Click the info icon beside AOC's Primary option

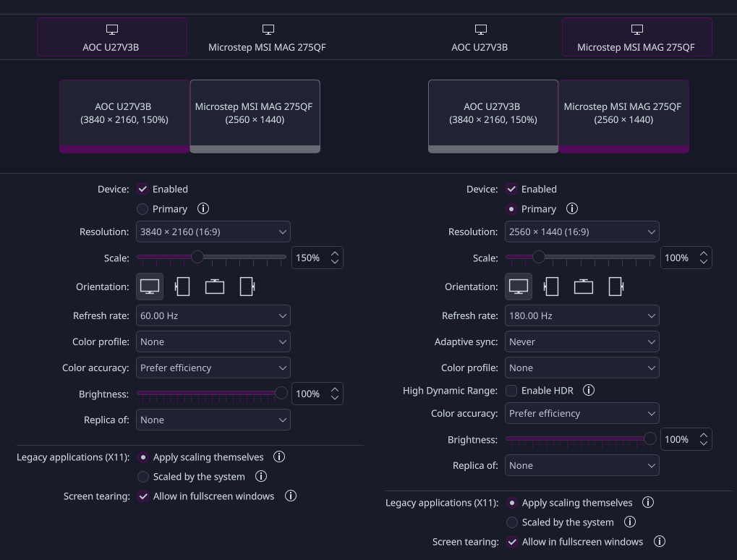(203, 208)
